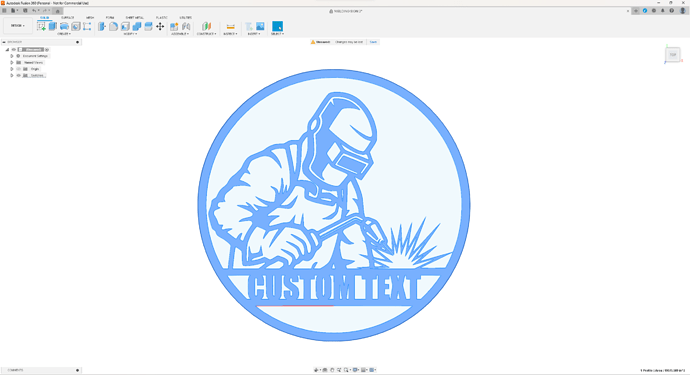Click the Construct plane icon
The image size is (690, 375).
tap(206, 26)
